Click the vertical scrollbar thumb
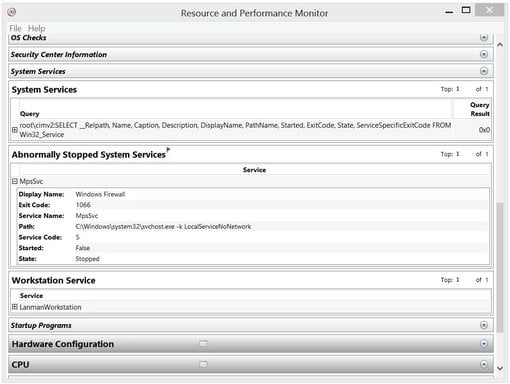Image resolution: width=510 pixels, height=384 pixels. pyautogui.click(x=500, y=267)
